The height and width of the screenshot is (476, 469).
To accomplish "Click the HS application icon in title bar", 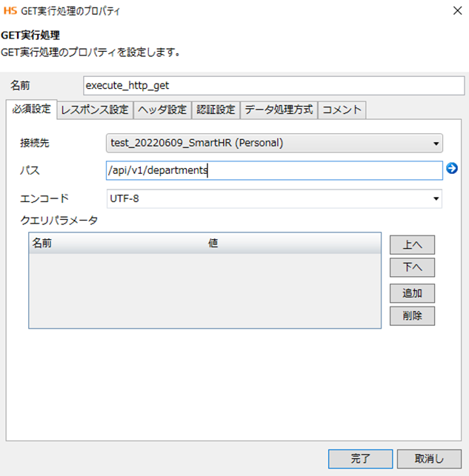I will pos(10,11).
